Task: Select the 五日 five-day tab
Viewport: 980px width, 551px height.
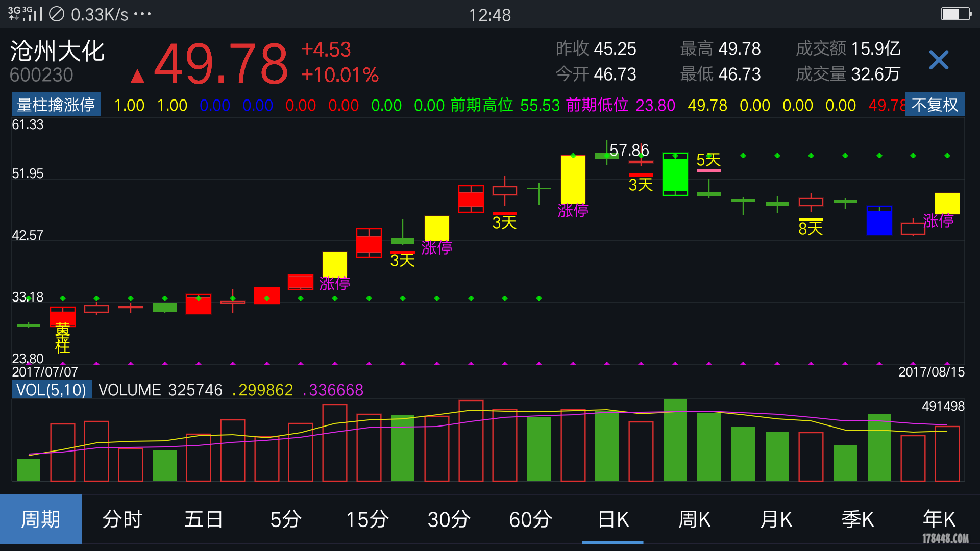Action: pyautogui.click(x=204, y=519)
